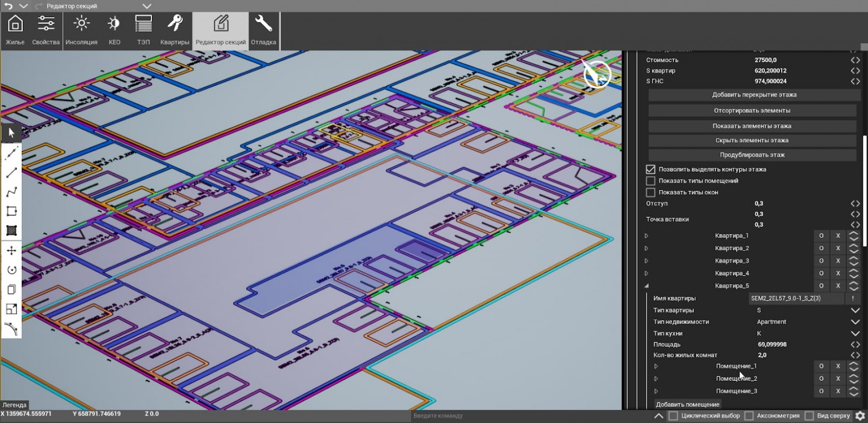The height and width of the screenshot is (423, 868).
Task: Choose the hatched filled-rectangle tool
Action: pyautogui.click(x=11, y=231)
